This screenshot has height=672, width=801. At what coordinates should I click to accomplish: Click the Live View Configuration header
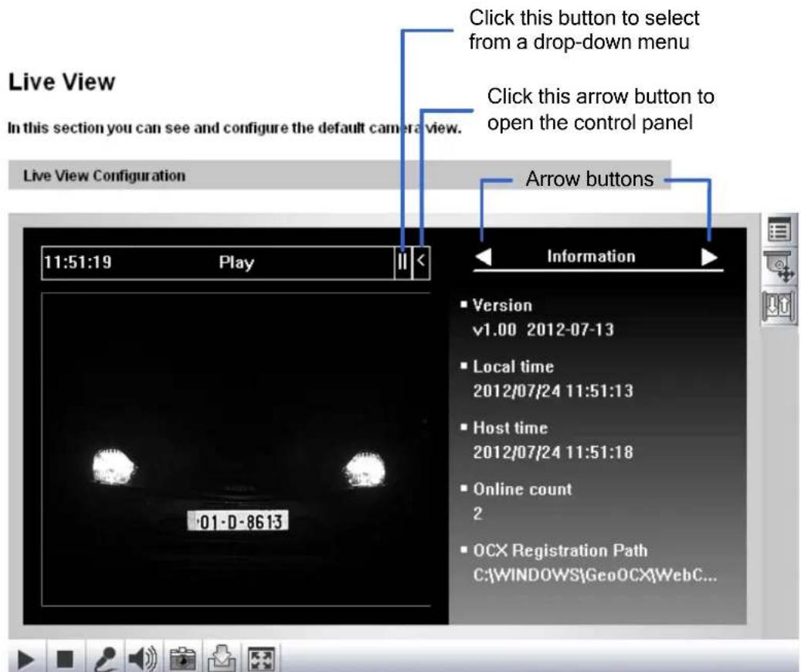tap(339, 175)
